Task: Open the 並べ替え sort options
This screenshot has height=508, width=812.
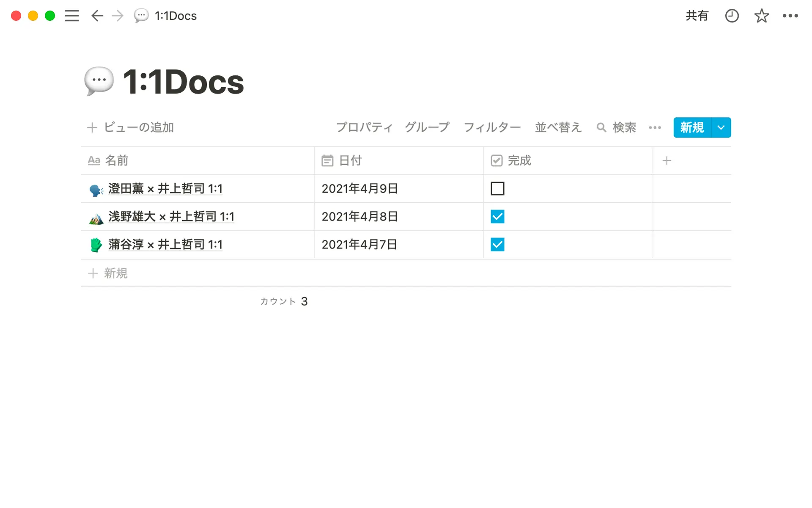Action: 558,127
